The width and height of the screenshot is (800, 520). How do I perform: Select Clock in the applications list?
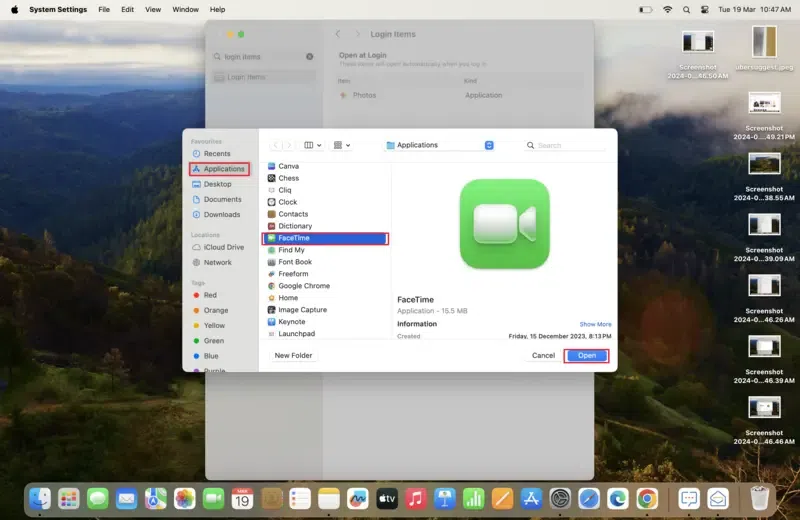click(326, 202)
